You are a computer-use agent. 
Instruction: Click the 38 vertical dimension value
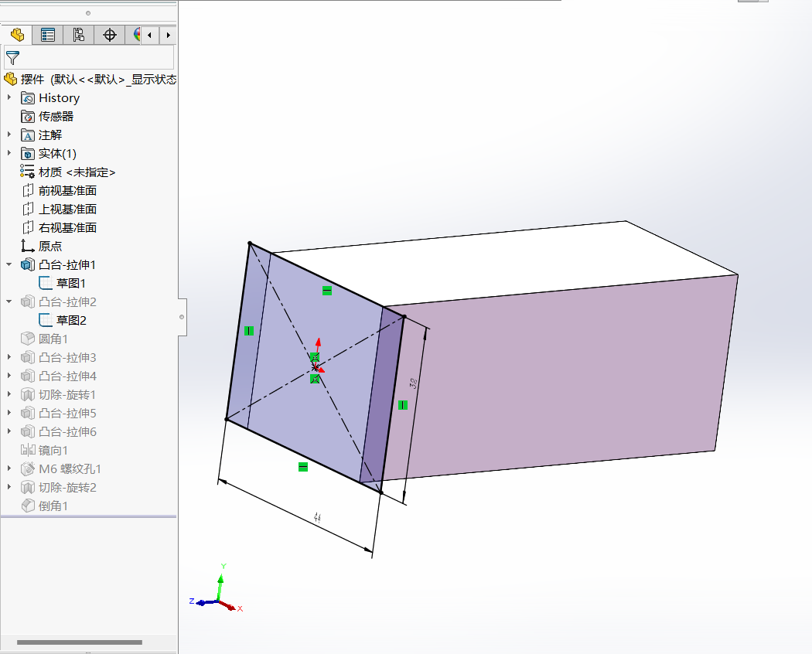[x=413, y=383]
